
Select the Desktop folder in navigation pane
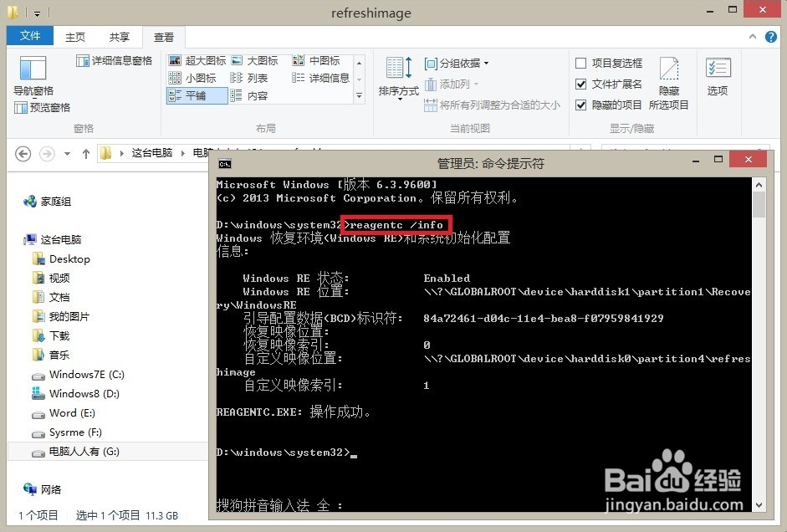[x=61, y=259]
